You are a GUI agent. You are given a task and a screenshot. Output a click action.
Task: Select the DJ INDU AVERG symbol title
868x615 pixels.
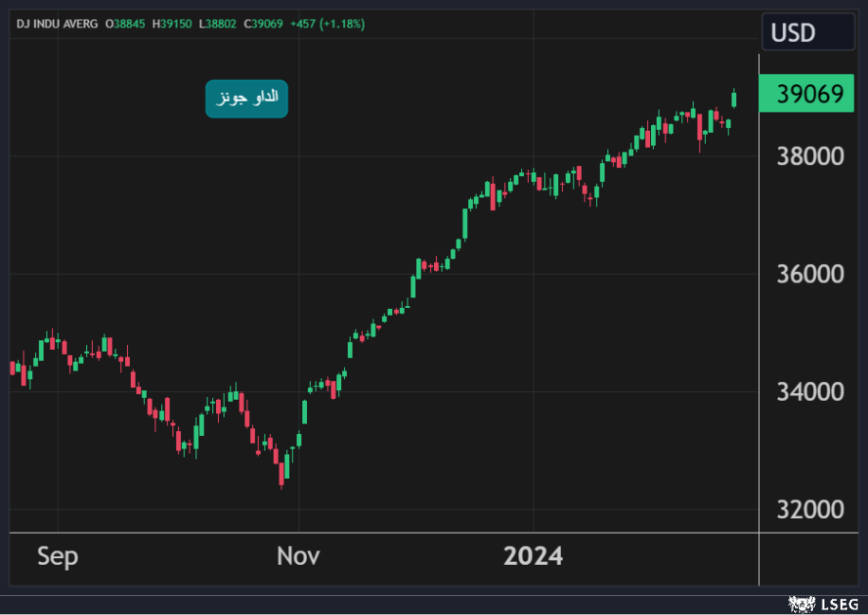pyautogui.click(x=57, y=24)
